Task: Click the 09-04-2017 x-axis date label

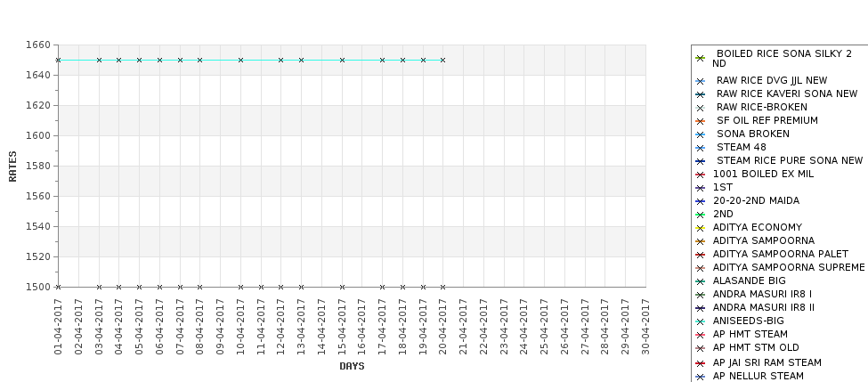Action: click(220, 326)
